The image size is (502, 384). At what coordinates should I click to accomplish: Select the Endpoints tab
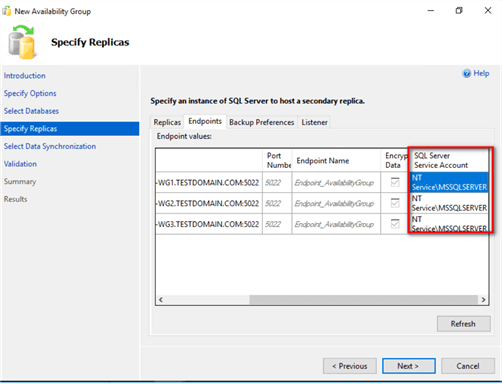point(205,121)
